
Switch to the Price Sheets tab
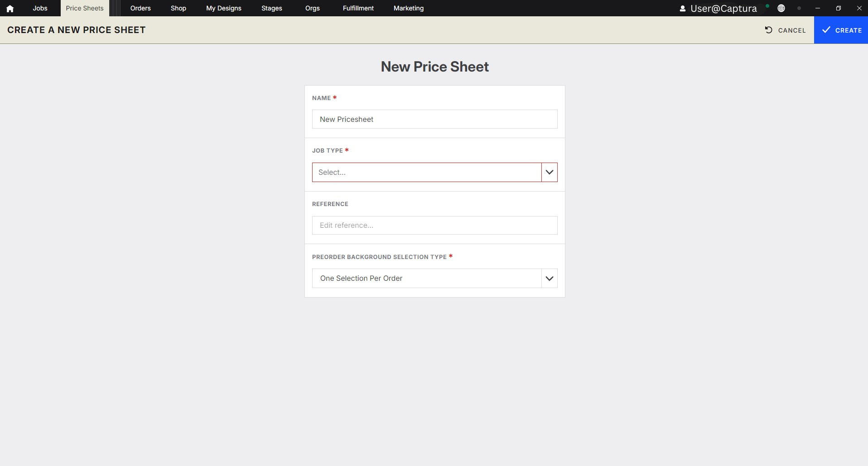point(85,8)
